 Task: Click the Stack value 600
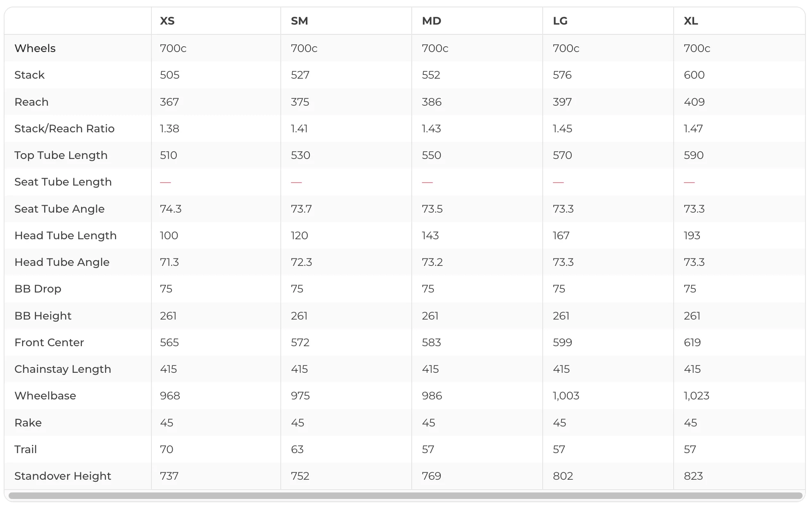694,75
